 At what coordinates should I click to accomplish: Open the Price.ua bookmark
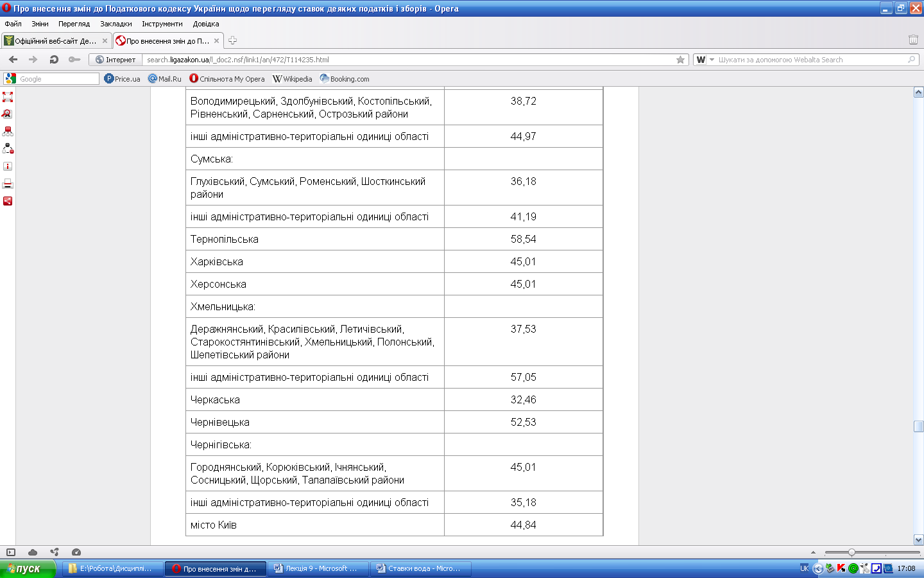point(122,79)
